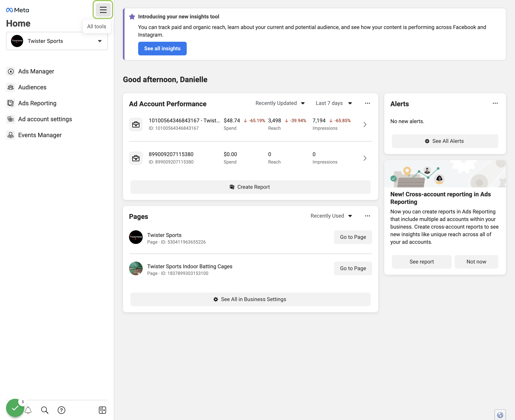This screenshot has width=515, height=420.
Task: Open Ads Manager from sidebar
Action: click(36, 71)
